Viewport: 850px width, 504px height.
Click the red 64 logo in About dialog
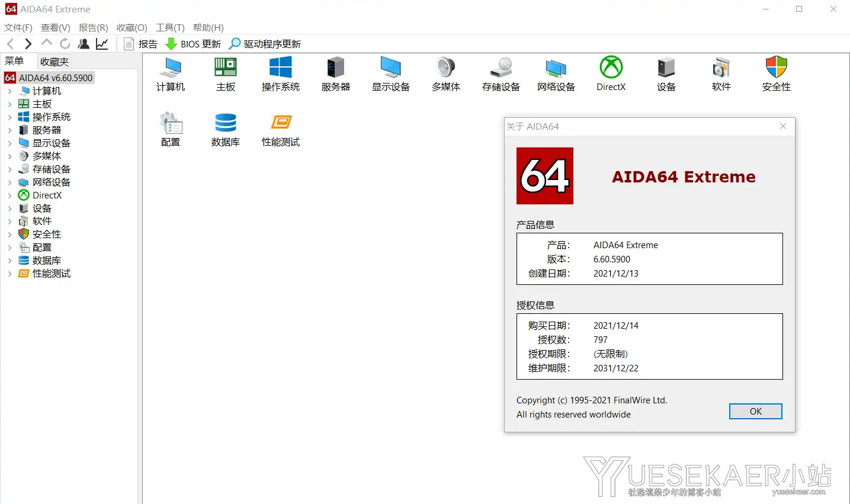pos(545,176)
